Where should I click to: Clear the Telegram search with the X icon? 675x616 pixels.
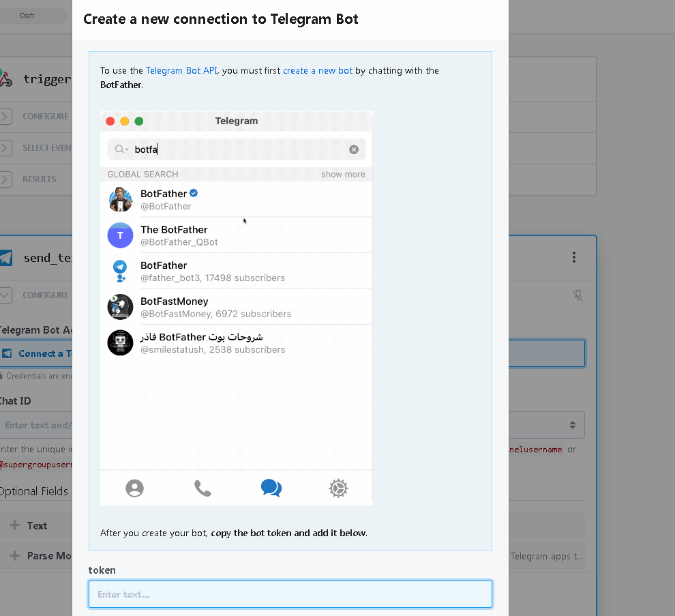354,149
